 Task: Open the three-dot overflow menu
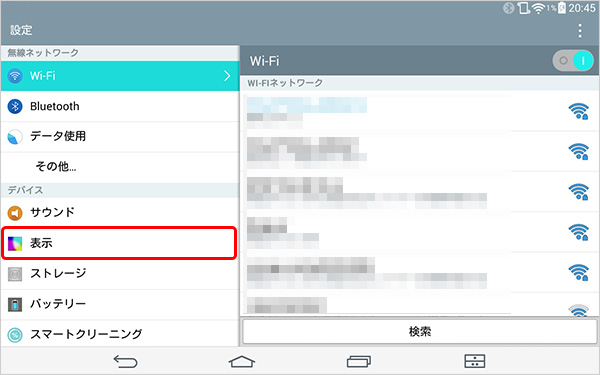(x=580, y=31)
